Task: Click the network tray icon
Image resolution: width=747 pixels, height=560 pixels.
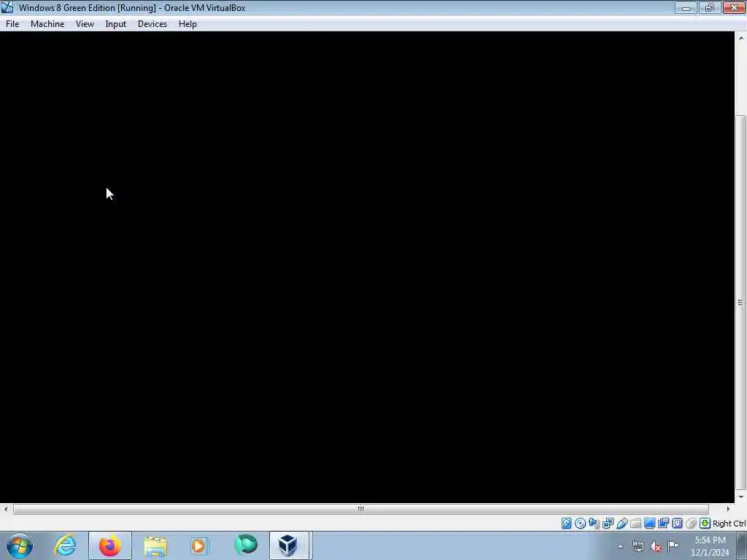Action: coord(638,547)
